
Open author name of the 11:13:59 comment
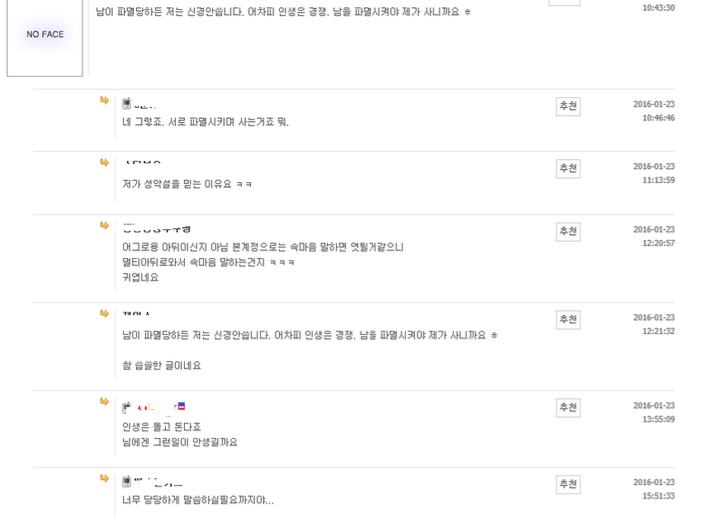click(x=144, y=164)
